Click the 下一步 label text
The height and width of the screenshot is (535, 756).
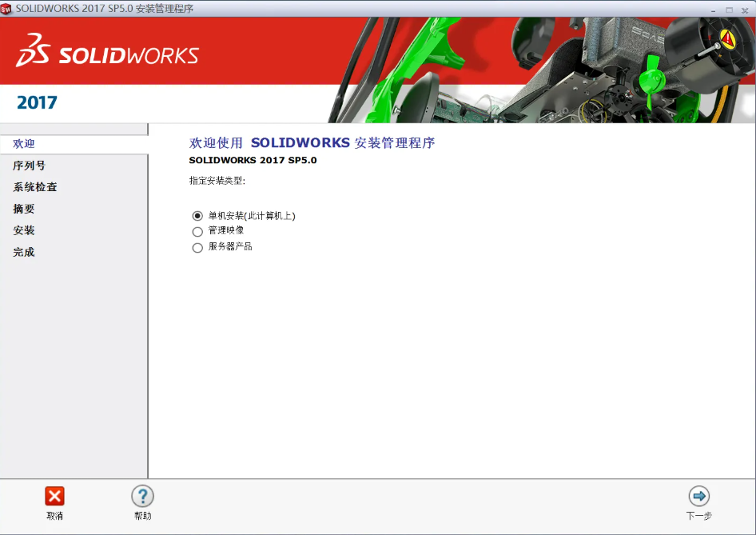pos(699,516)
